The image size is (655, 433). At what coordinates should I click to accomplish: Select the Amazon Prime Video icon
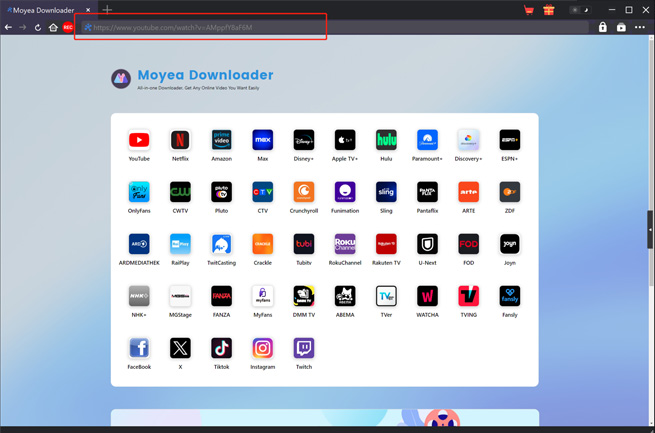click(221, 140)
